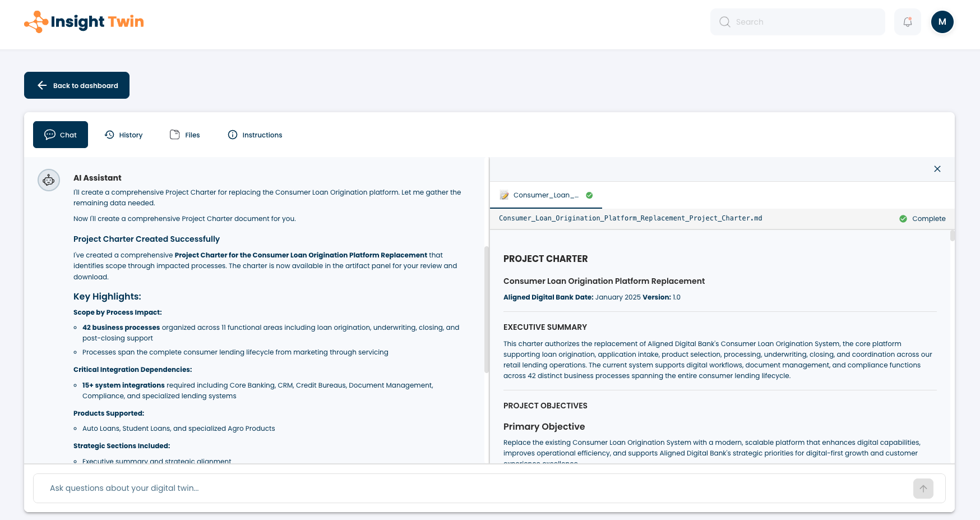Click the AI Assistant robot avatar
This screenshot has height=520, width=980.
(49, 180)
